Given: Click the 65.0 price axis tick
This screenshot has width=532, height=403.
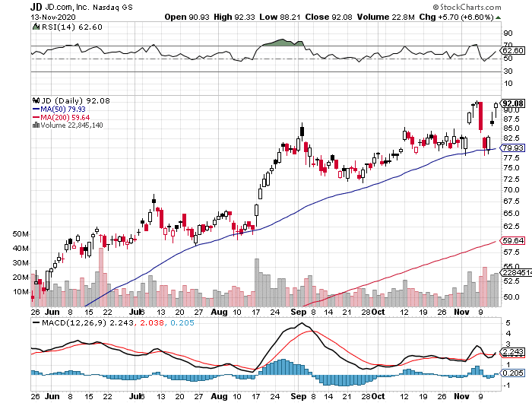Looking at the screenshot, I should pos(511,214).
